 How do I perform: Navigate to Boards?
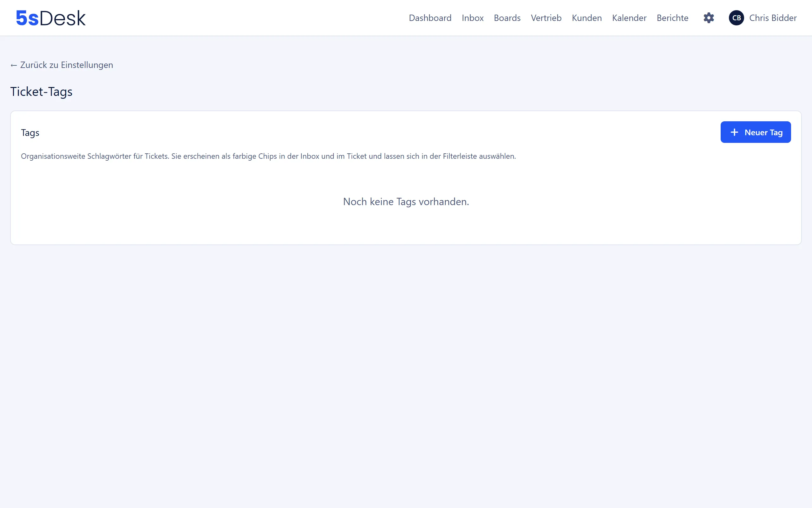point(507,18)
